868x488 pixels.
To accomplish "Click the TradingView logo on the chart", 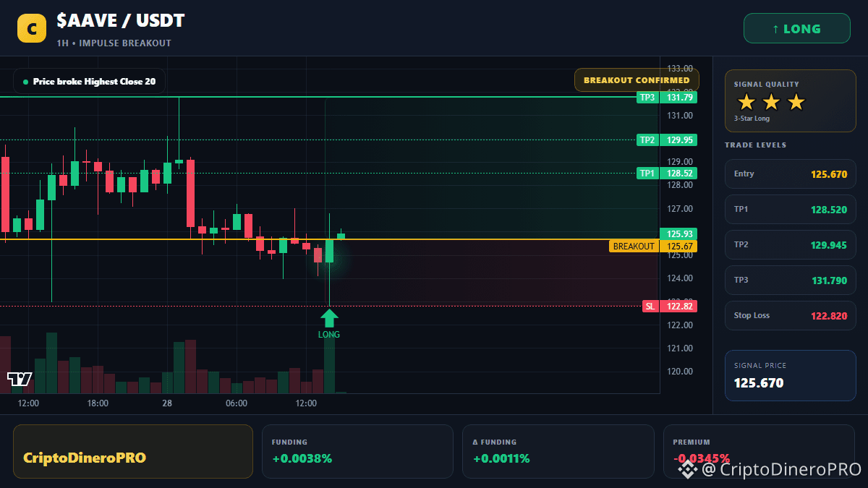I will (20, 379).
